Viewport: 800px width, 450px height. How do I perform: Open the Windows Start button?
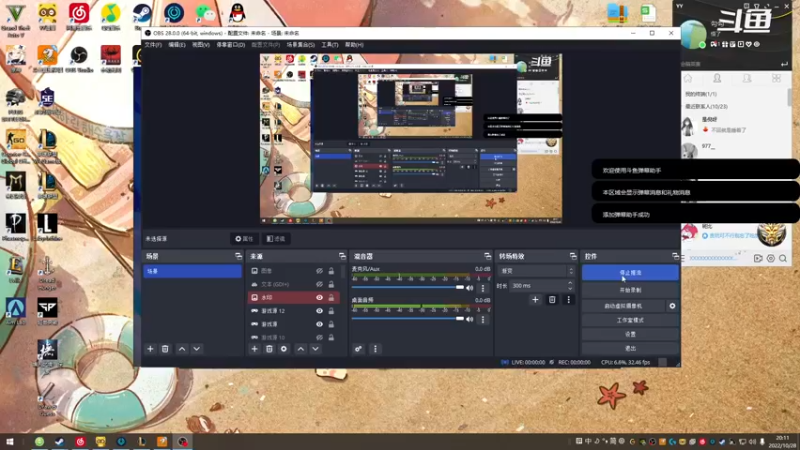click(x=10, y=441)
